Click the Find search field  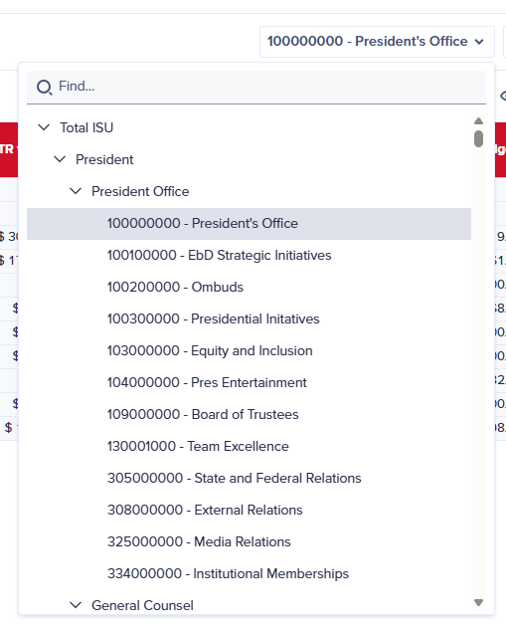256,87
